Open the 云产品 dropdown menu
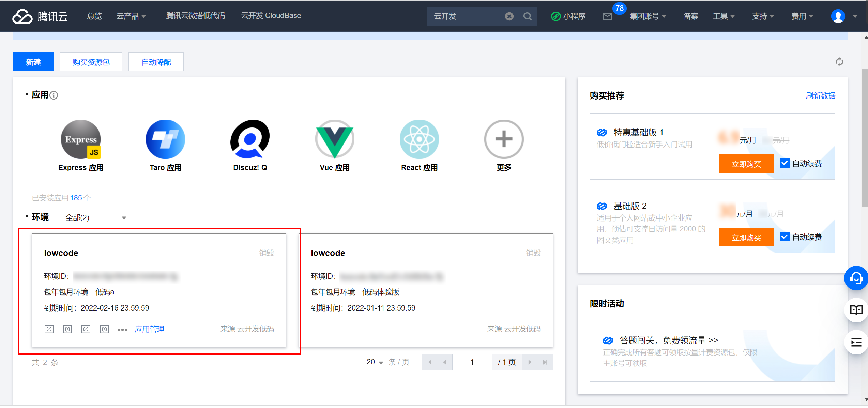Screen dimensions: 868x408 pyautogui.click(x=131, y=16)
